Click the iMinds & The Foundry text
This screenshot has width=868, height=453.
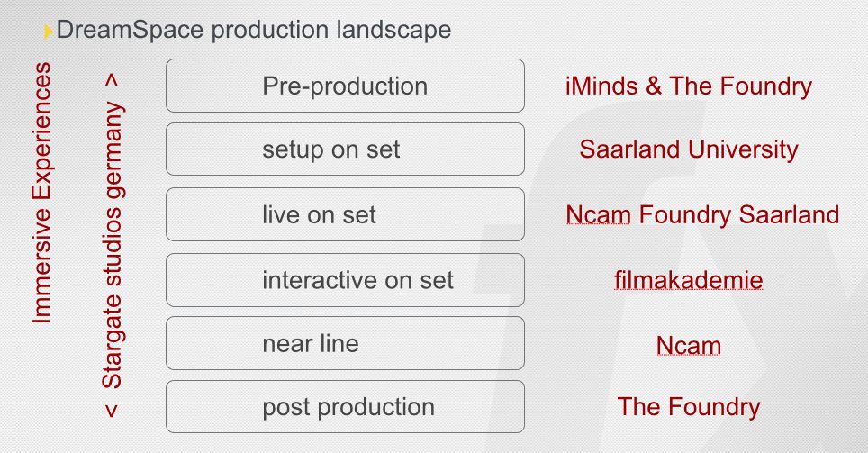pyautogui.click(x=688, y=86)
